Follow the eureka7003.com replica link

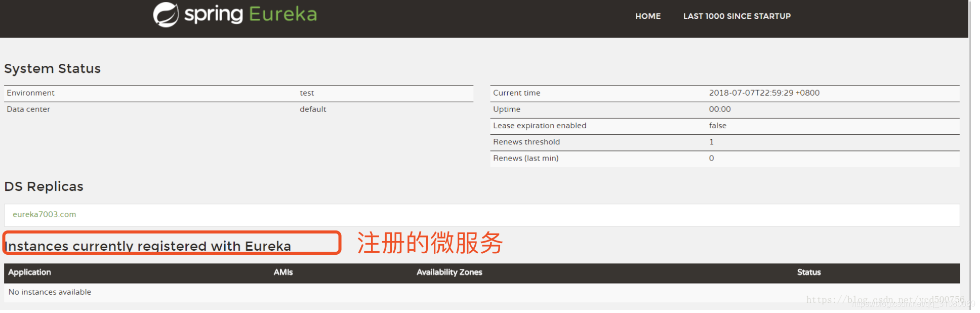[45, 214]
